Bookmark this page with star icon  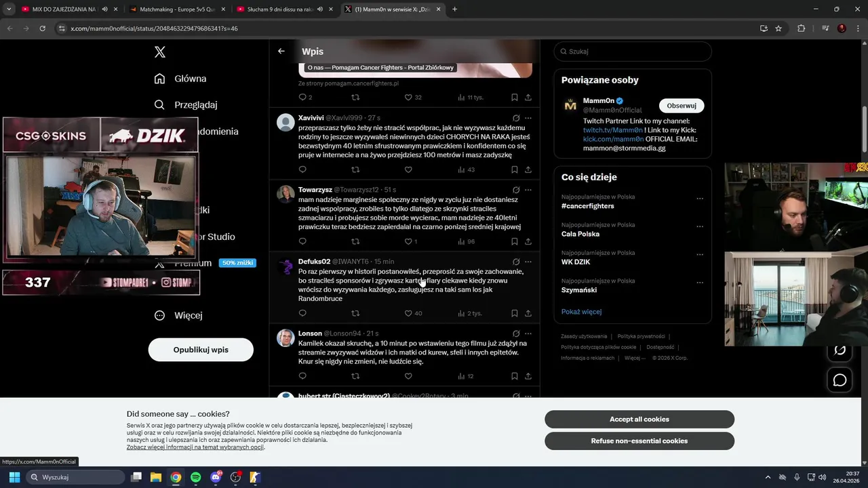click(x=778, y=28)
